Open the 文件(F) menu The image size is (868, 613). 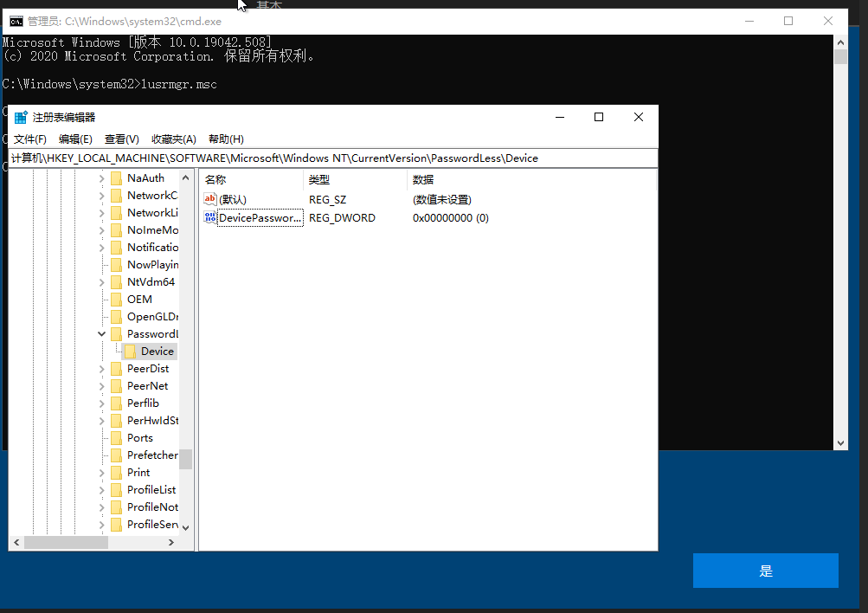point(30,139)
